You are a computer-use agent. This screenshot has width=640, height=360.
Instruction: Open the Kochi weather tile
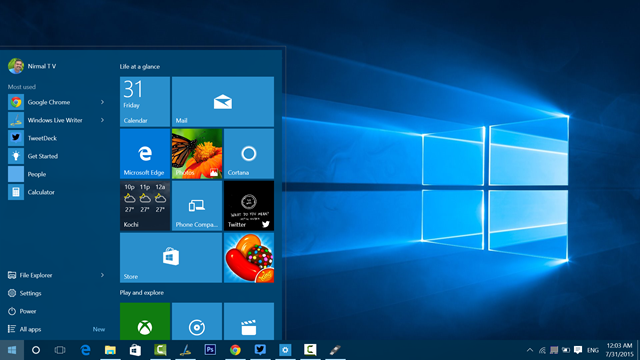pyautogui.click(x=145, y=206)
